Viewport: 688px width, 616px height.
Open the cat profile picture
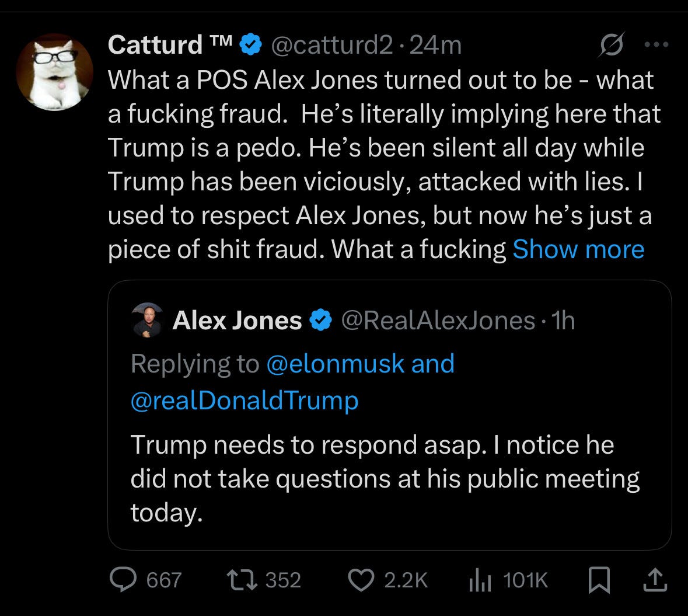54,72
